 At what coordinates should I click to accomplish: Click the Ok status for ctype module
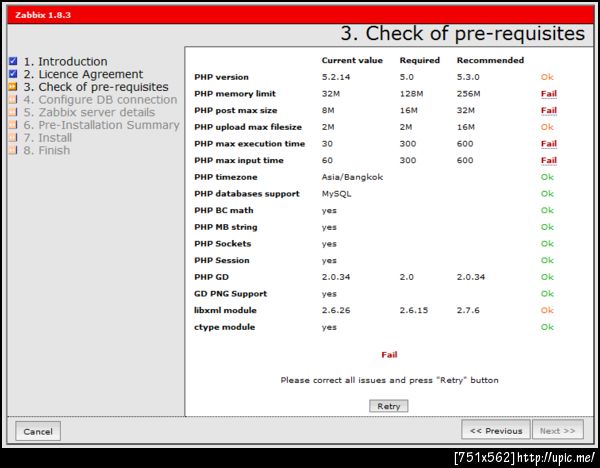click(547, 327)
